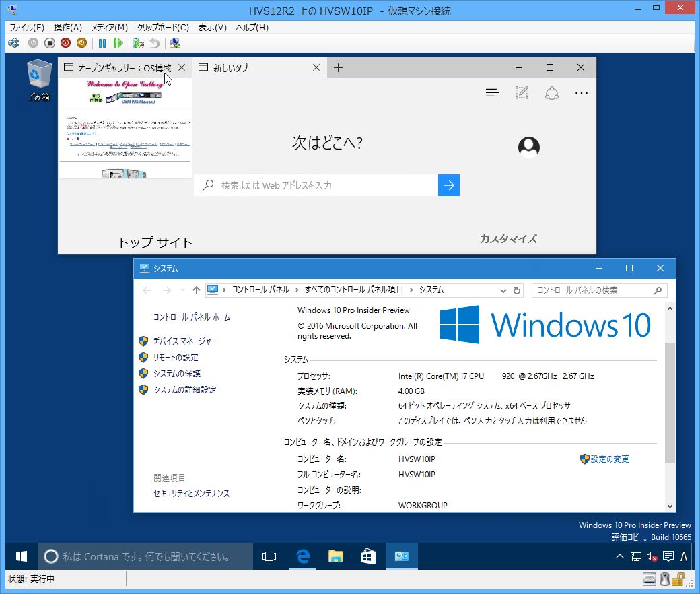Open システムの保護
The width and height of the screenshot is (700, 594).
pyautogui.click(x=177, y=373)
